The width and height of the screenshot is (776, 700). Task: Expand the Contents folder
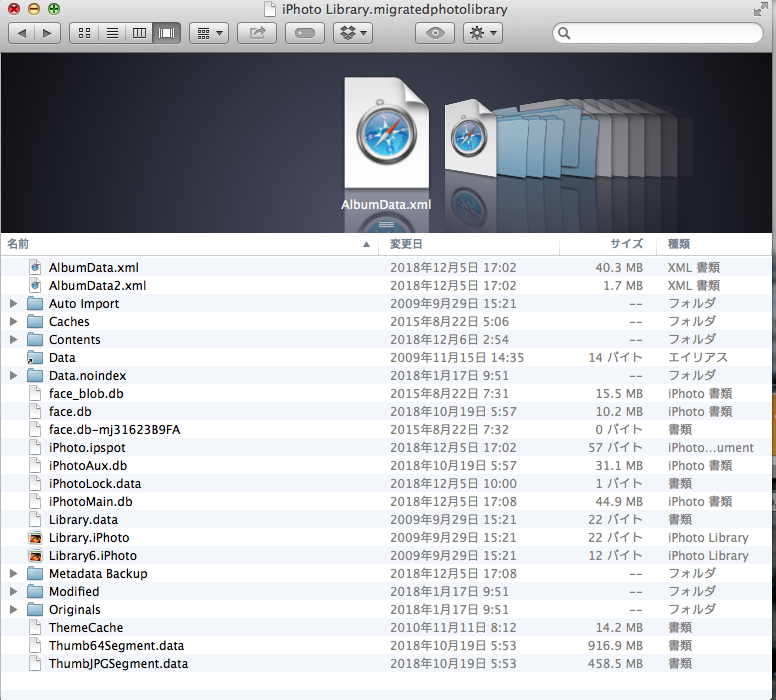(13, 340)
